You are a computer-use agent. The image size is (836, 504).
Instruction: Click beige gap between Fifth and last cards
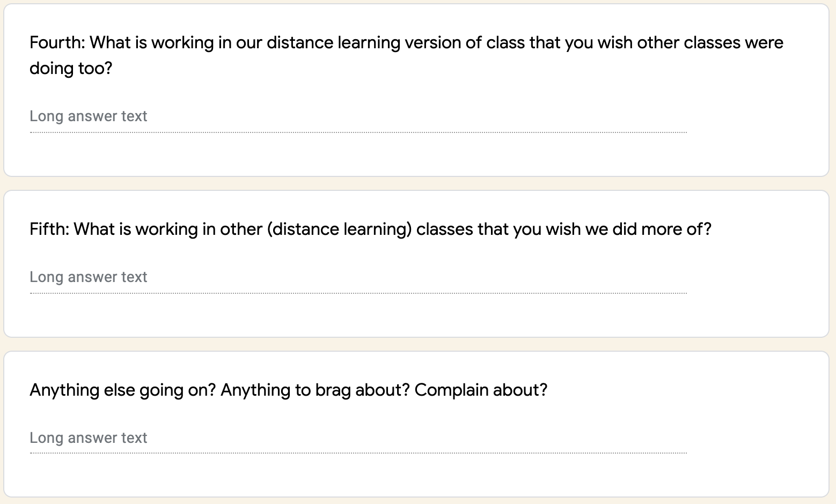tap(416, 344)
